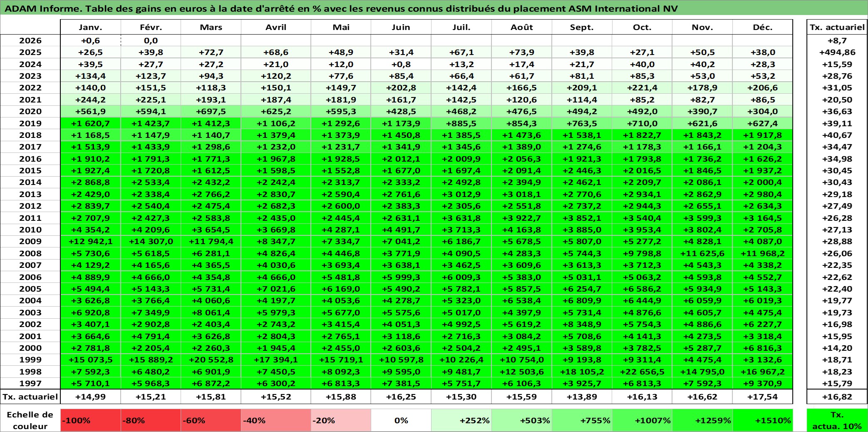Select the 'Avril' column header

pyautogui.click(x=276, y=27)
